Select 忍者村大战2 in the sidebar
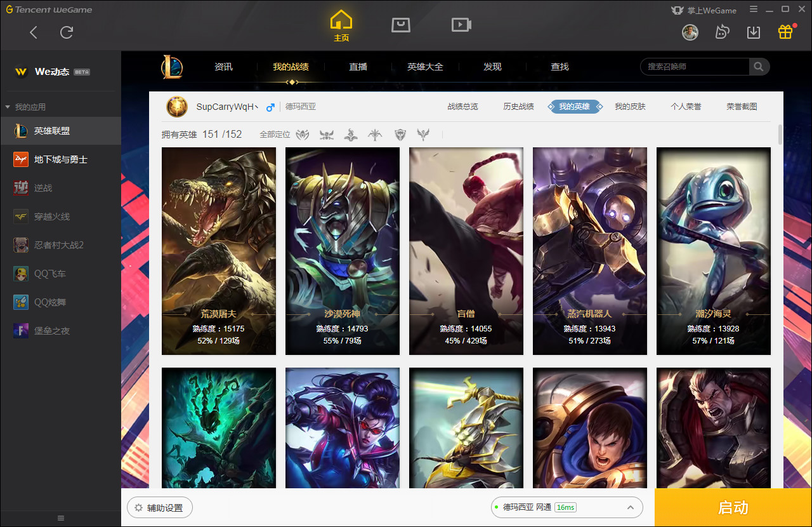 [60, 245]
